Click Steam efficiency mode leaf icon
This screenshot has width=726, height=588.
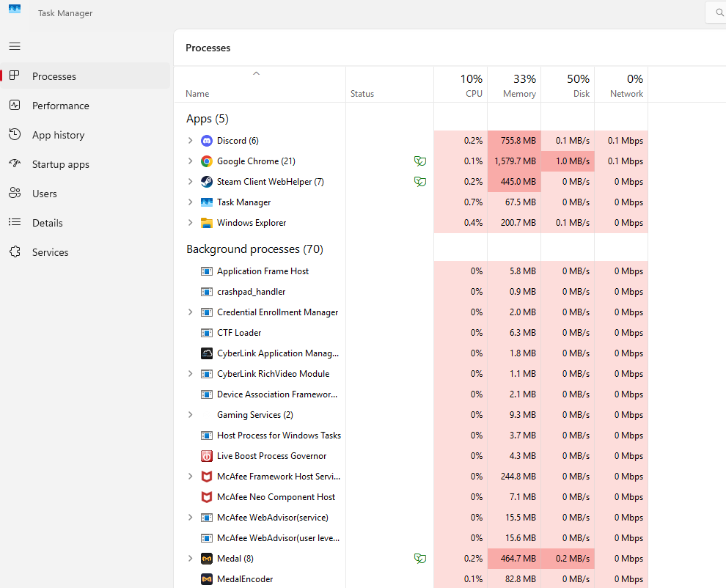tap(420, 182)
